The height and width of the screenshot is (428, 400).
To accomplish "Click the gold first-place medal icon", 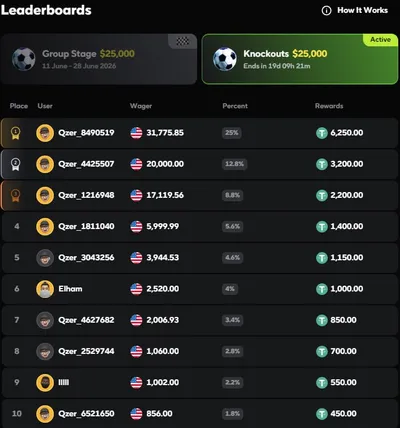I will pyautogui.click(x=16, y=133).
